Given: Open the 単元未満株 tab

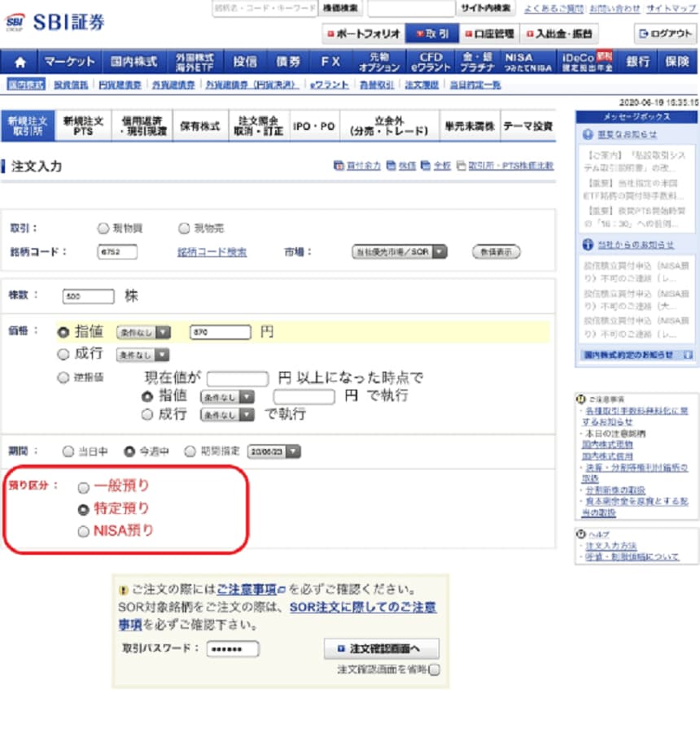Looking at the screenshot, I should coord(470,126).
